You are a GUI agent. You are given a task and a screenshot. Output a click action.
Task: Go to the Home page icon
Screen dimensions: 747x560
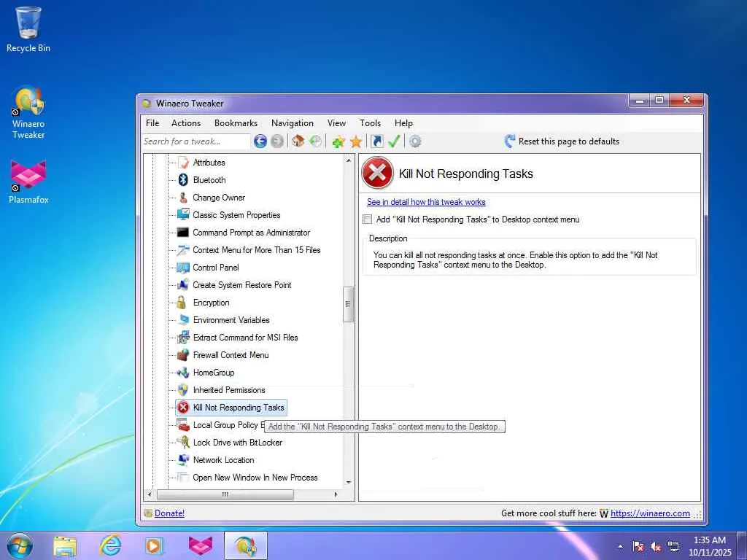click(298, 141)
